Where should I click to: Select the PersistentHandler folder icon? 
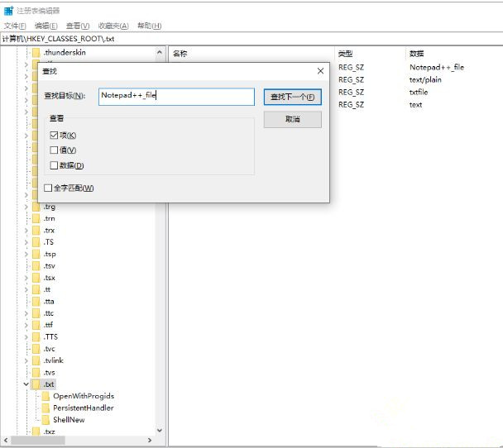46,408
